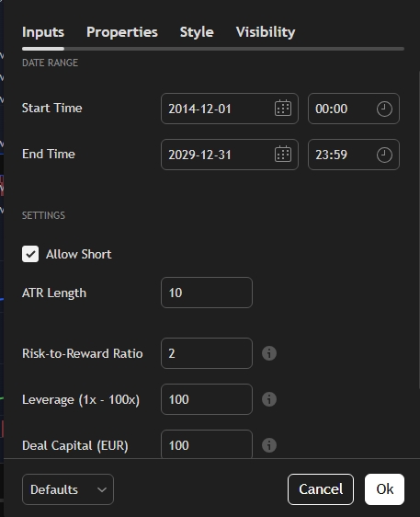Cancel the settings dialog
Screen dimensions: 420x517
click(321, 489)
